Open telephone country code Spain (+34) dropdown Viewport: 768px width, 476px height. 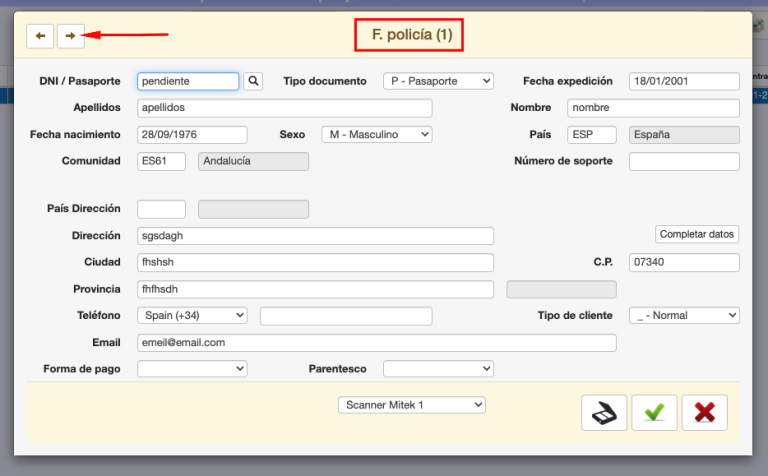(192, 315)
